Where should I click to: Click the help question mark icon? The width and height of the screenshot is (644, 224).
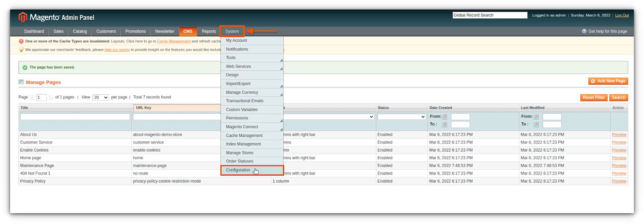pyautogui.click(x=584, y=31)
